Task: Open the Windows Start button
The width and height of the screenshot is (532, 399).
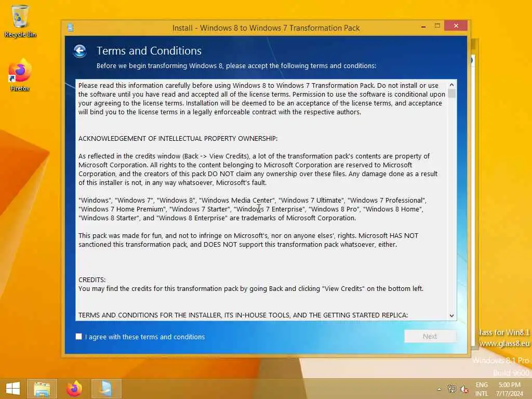Action: [x=13, y=389]
